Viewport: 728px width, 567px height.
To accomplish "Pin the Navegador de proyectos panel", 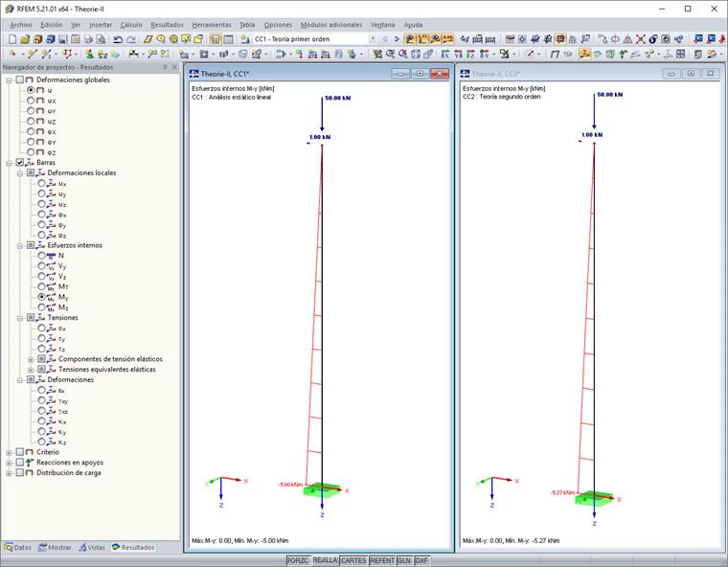I will pos(165,67).
